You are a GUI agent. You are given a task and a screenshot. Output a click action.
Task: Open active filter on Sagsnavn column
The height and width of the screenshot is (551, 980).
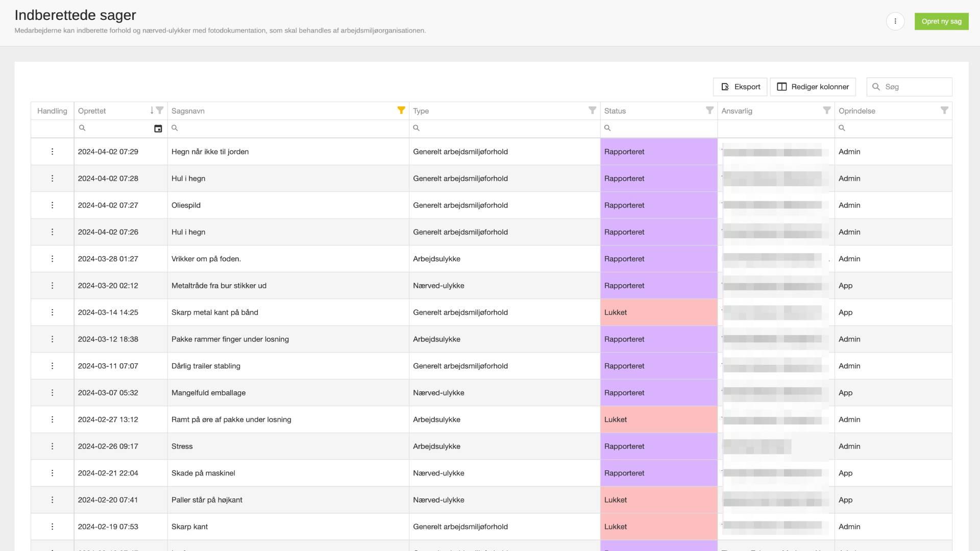(x=401, y=110)
